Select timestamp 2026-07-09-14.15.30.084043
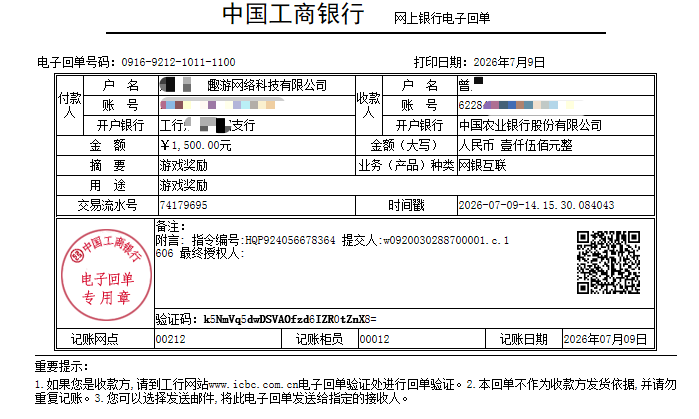 pyautogui.click(x=536, y=205)
